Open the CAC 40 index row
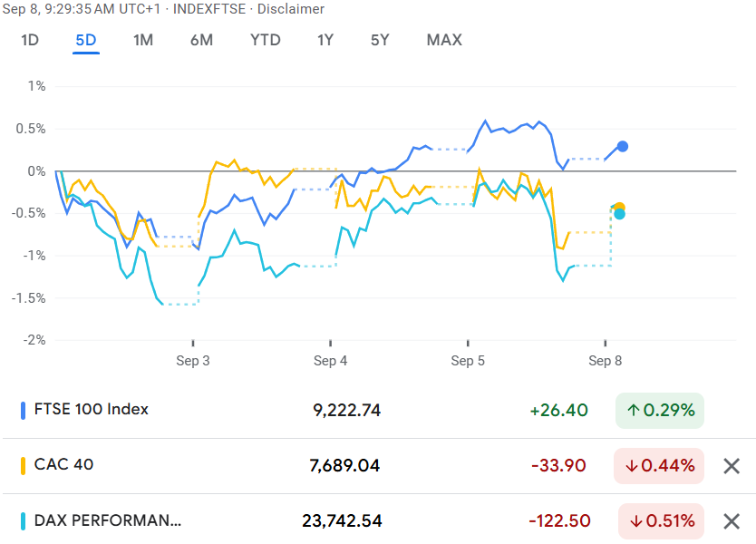756x544 pixels. pos(378,466)
